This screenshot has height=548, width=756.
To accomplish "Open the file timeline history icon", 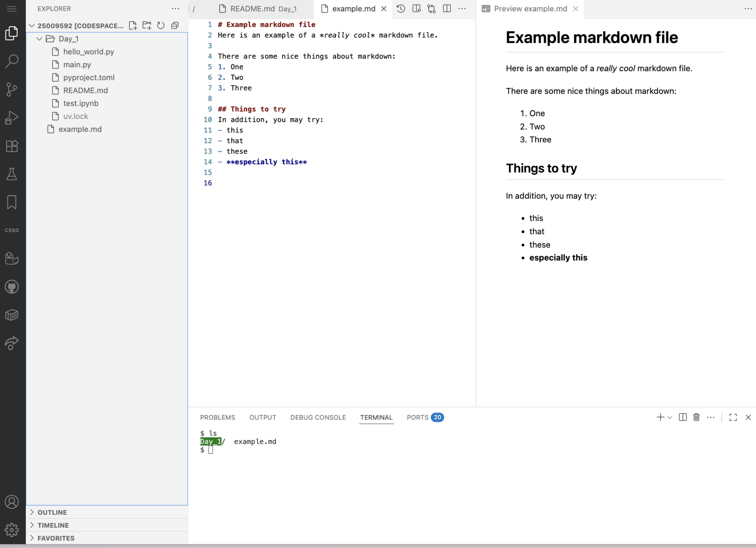I will pos(401,9).
